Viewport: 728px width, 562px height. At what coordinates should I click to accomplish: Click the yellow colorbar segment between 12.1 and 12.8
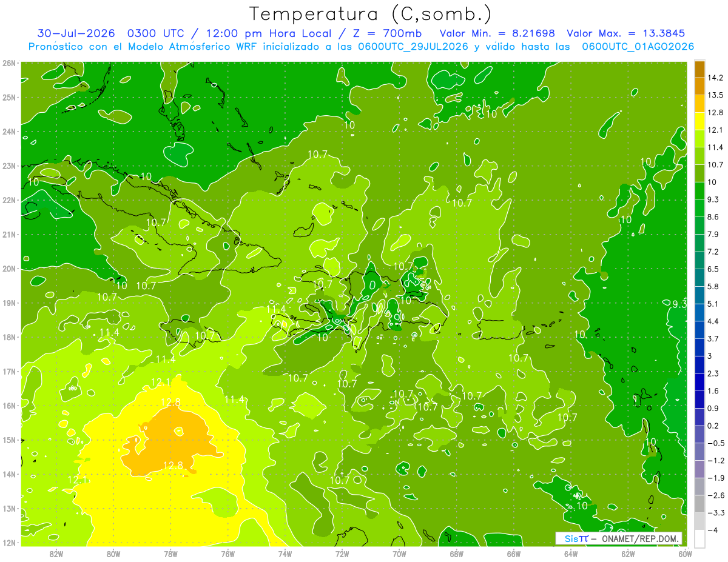tap(699, 121)
